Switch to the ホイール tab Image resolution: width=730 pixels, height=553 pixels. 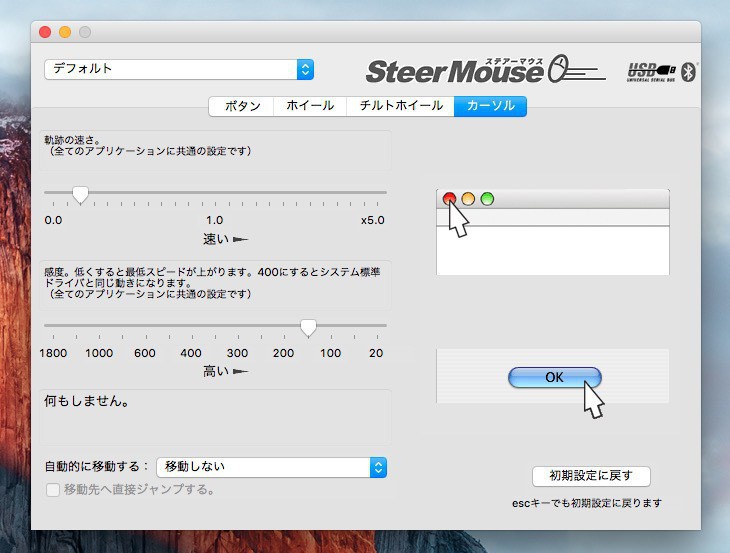[x=310, y=106]
